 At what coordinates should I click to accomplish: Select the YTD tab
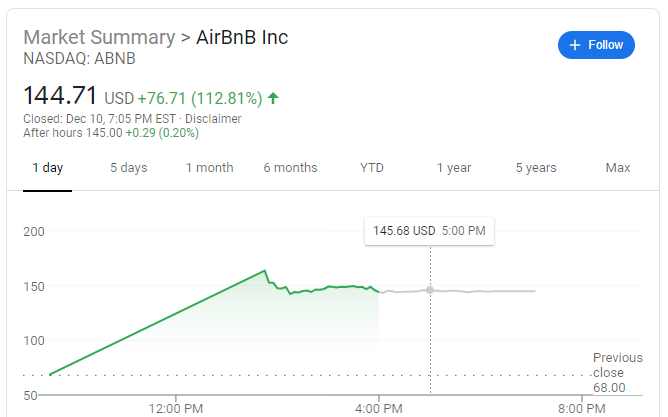click(372, 168)
